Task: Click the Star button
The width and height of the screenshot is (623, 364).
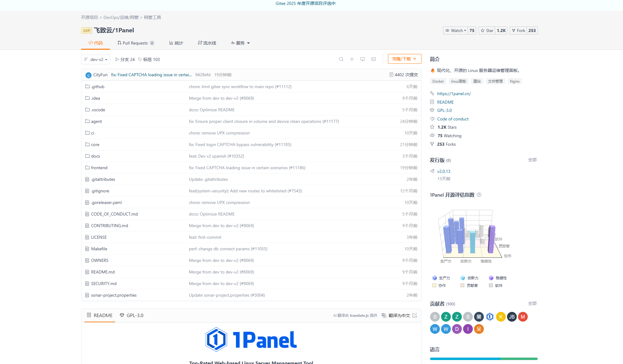Action: [x=487, y=30]
